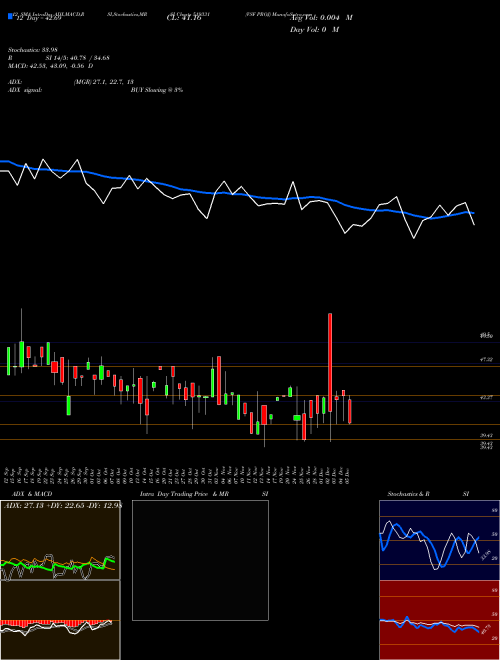This screenshot has width=500, height=660.
Task: Select the 'Stochastics: 33.98' value line
Action: pyautogui.click(x=33, y=50)
